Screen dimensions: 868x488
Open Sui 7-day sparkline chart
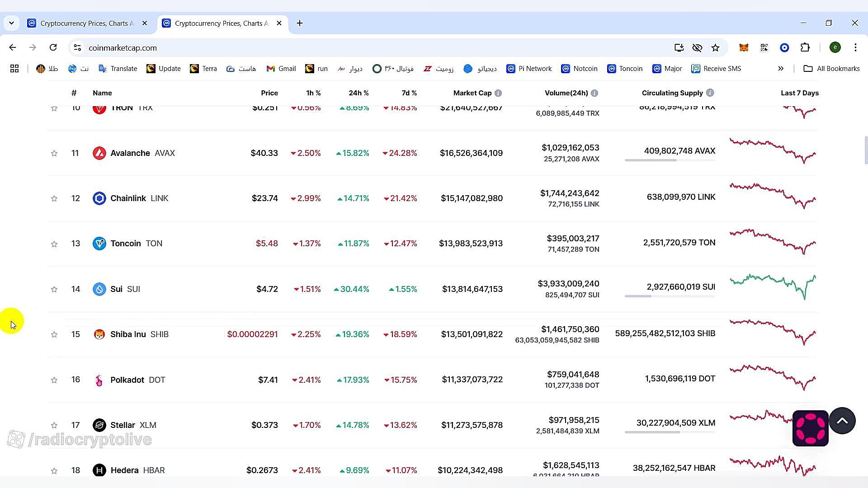click(x=773, y=286)
